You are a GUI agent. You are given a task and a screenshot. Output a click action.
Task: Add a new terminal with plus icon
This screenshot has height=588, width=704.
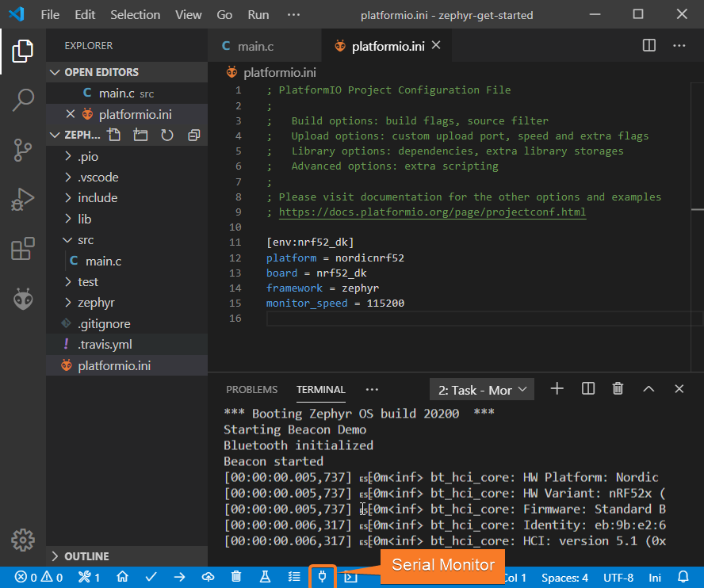click(x=557, y=389)
